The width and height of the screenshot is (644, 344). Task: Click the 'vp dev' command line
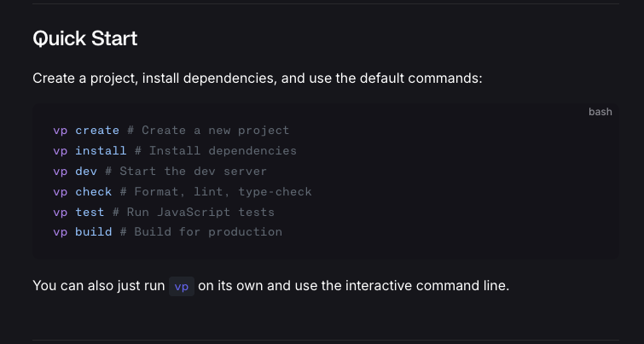[160, 172]
